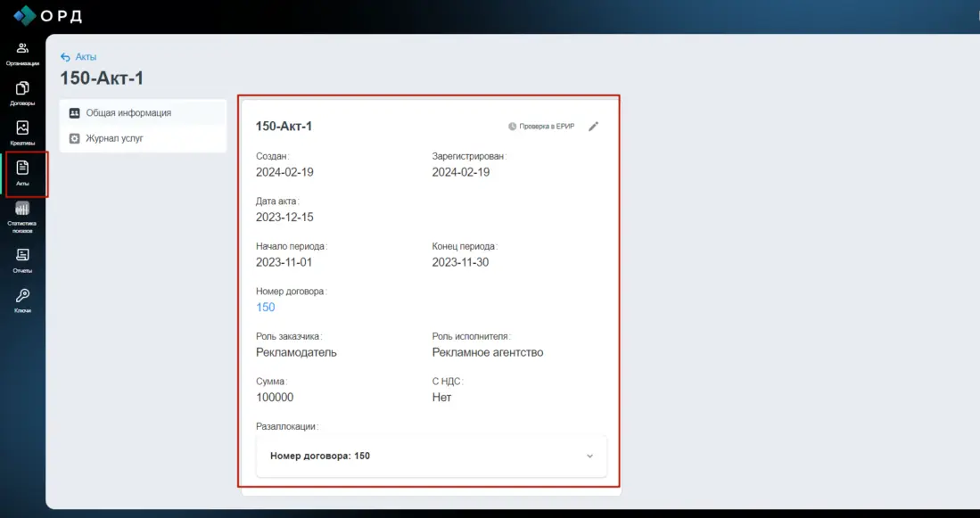The width and height of the screenshot is (980, 518).
Task: Click the page heading 150-Акт-1
Action: click(x=102, y=78)
